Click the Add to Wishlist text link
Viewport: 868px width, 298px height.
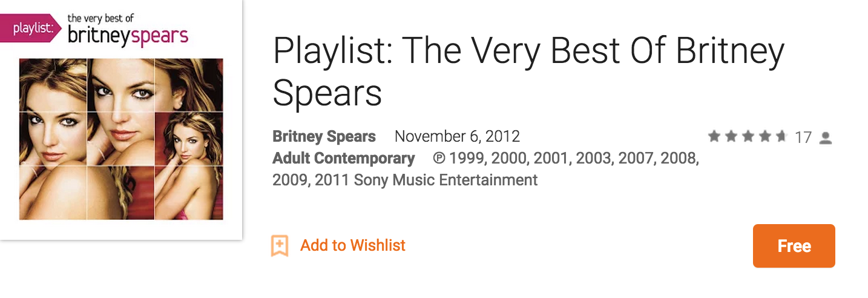pos(353,245)
